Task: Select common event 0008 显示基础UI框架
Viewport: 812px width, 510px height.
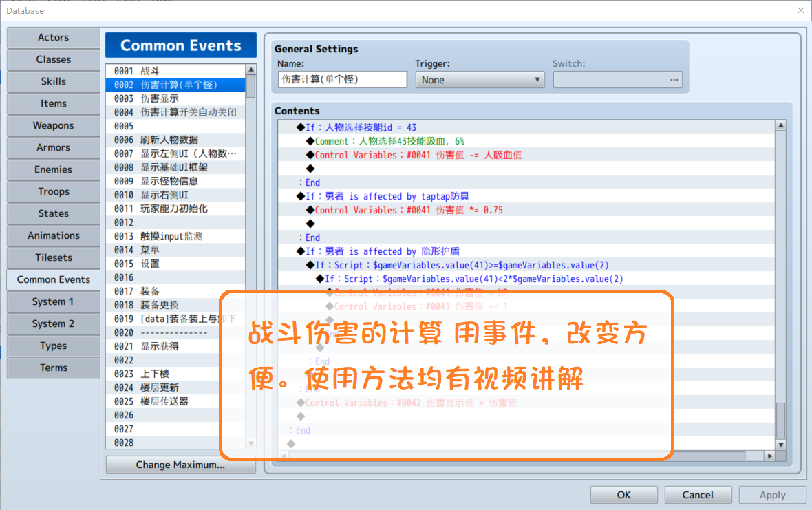Action: click(175, 167)
